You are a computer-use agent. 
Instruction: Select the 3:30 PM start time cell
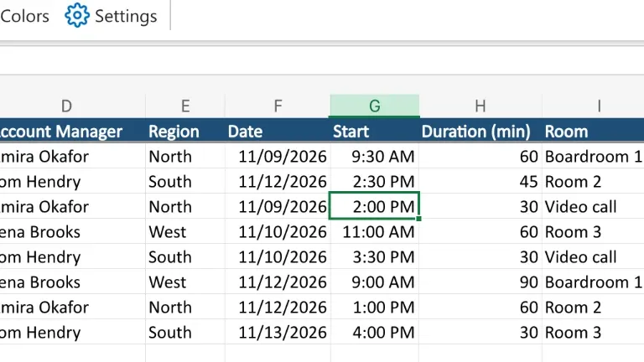click(375, 257)
